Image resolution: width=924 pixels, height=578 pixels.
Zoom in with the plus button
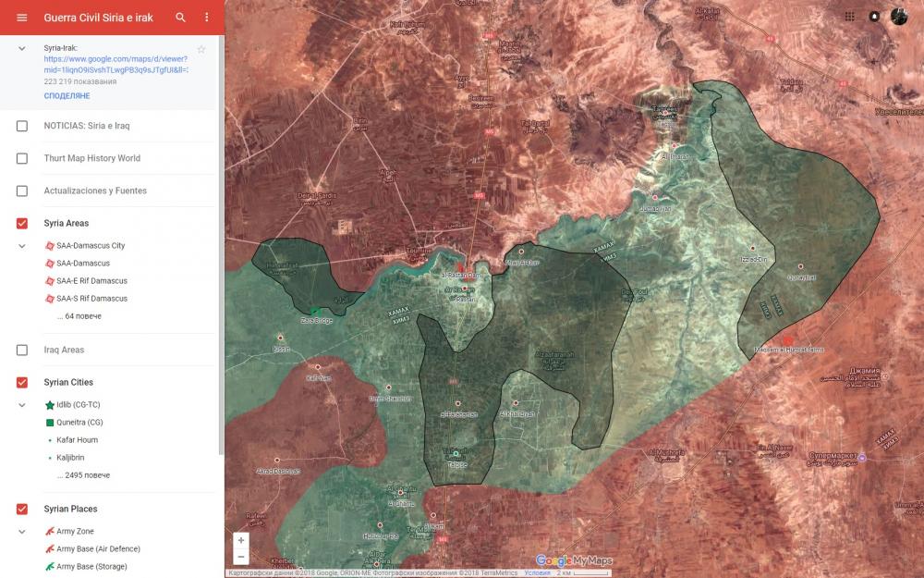click(x=241, y=540)
